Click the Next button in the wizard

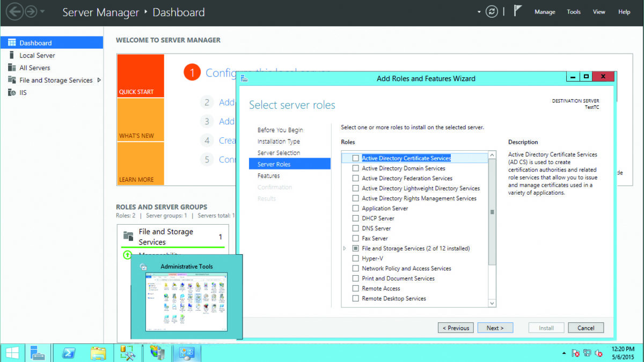[495, 328]
